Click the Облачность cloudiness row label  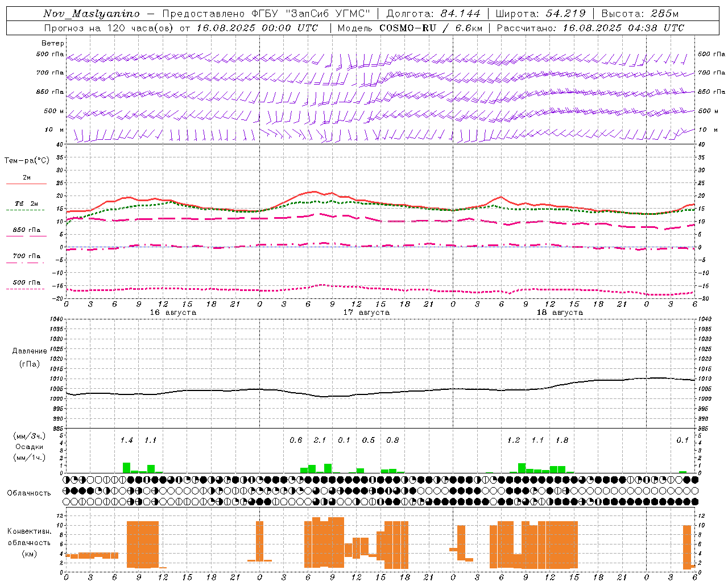pyautogui.click(x=29, y=493)
